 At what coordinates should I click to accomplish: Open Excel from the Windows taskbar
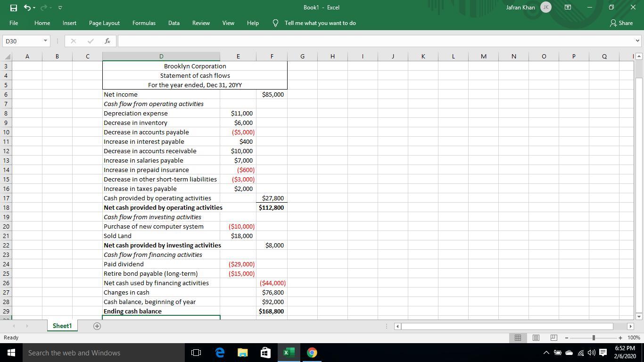coord(288,353)
